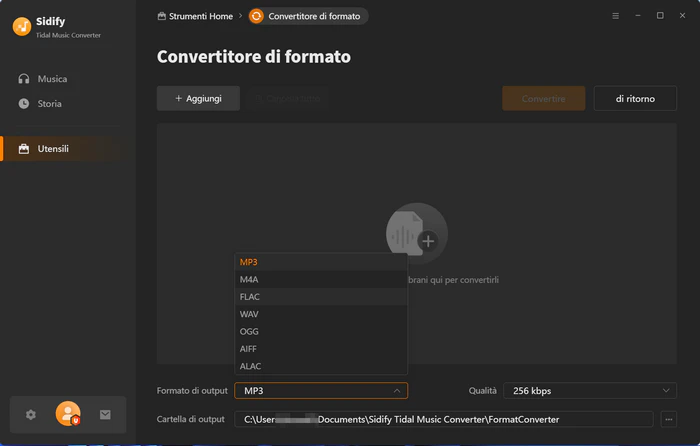
Task: Click the Cartella di output path field
Action: pos(444,419)
